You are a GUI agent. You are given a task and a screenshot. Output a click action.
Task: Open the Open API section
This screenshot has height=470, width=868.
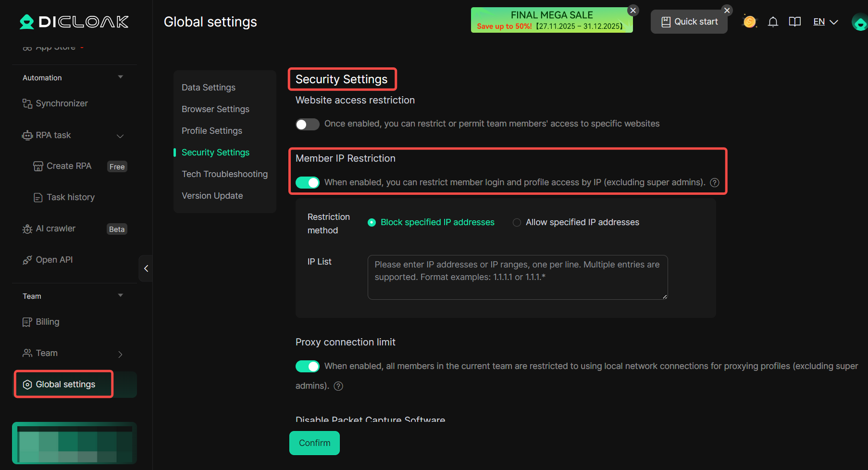point(53,259)
